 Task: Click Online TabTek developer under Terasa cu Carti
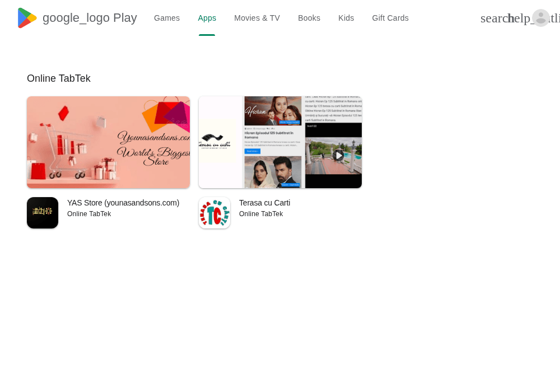(x=261, y=214)
